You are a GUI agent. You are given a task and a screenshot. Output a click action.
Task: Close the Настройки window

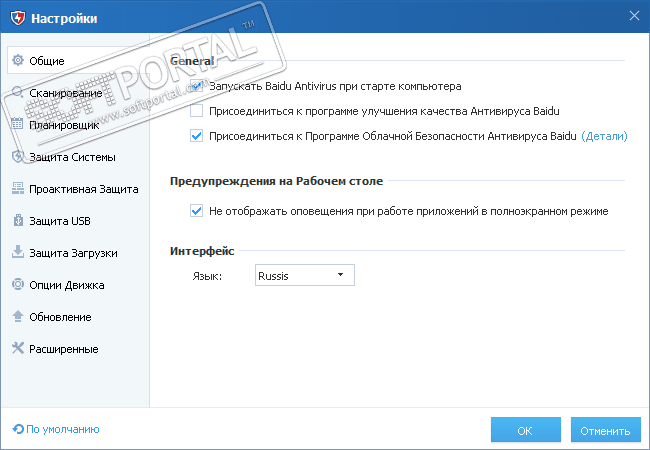click(x=634, y=16)
